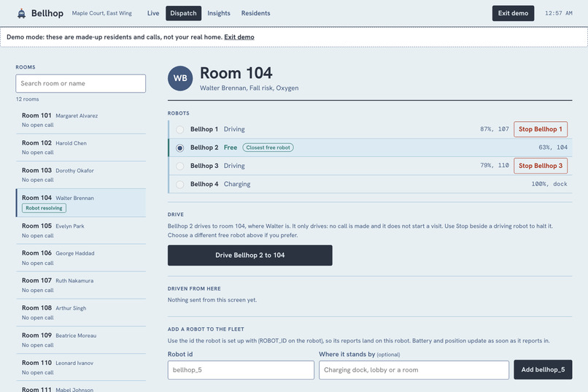Image resolution: width=588 pixels, height=392 pixels.
Task: Click the 63%, 104 battery reading
Action: point(553,147)
